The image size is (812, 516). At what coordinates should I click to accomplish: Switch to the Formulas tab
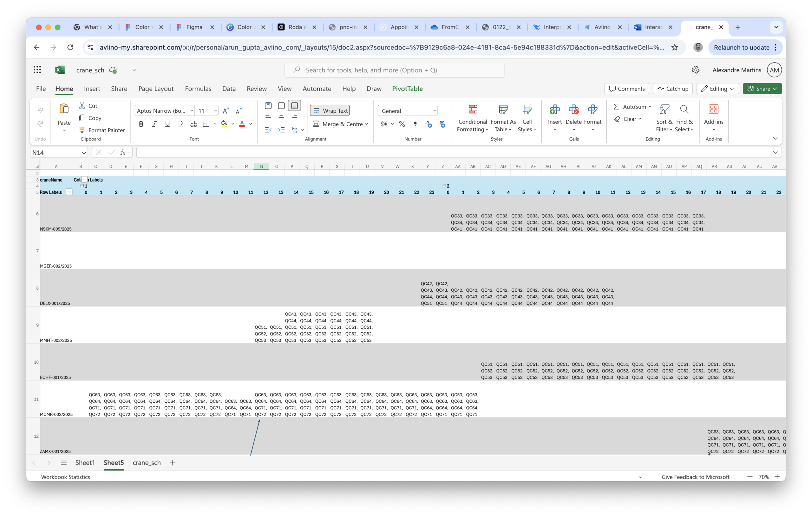click(x=198, y=89)
